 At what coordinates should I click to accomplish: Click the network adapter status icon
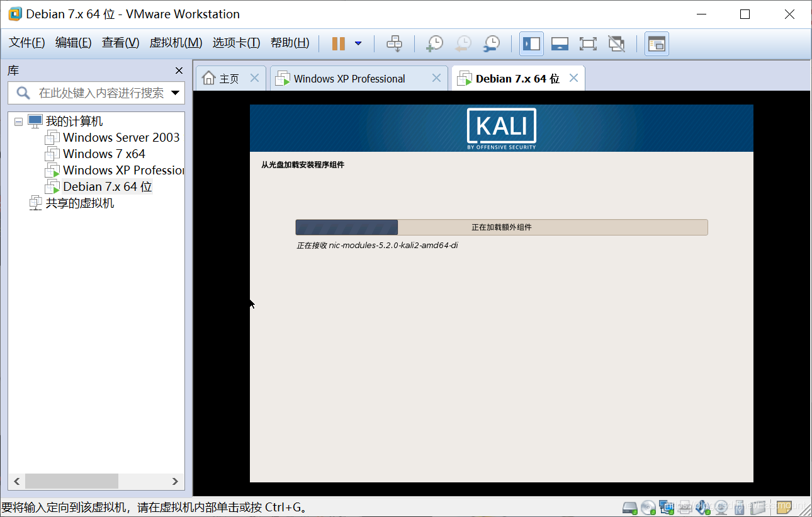tap(667, 507)
